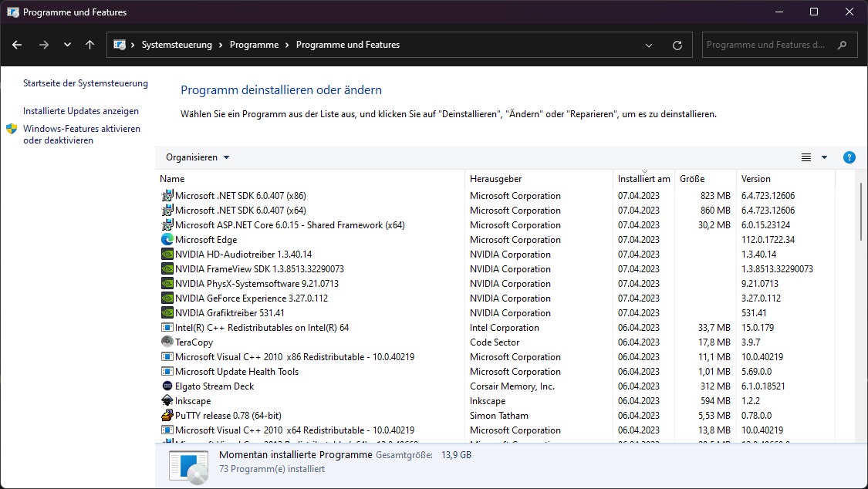Click the Microsoft Update Health Tools icon
The height and width of the screenshot is (489, 868).
(167, 371)
